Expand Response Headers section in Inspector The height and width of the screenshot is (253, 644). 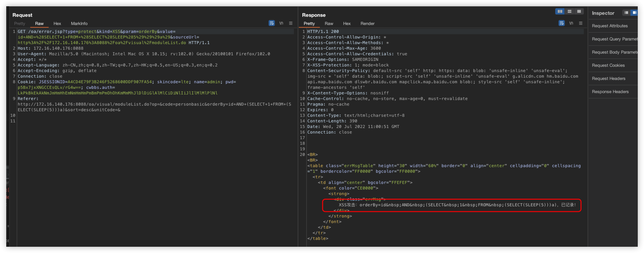click(x=610, y=92)
